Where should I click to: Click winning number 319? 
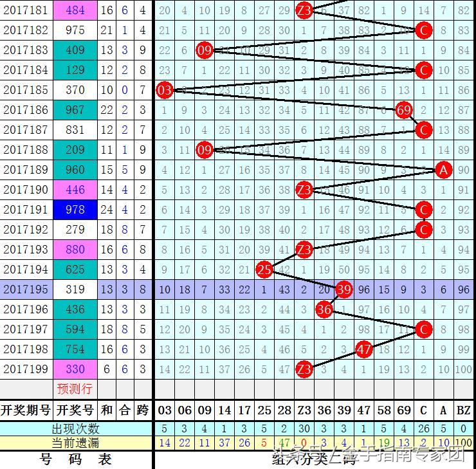(75, 290)
